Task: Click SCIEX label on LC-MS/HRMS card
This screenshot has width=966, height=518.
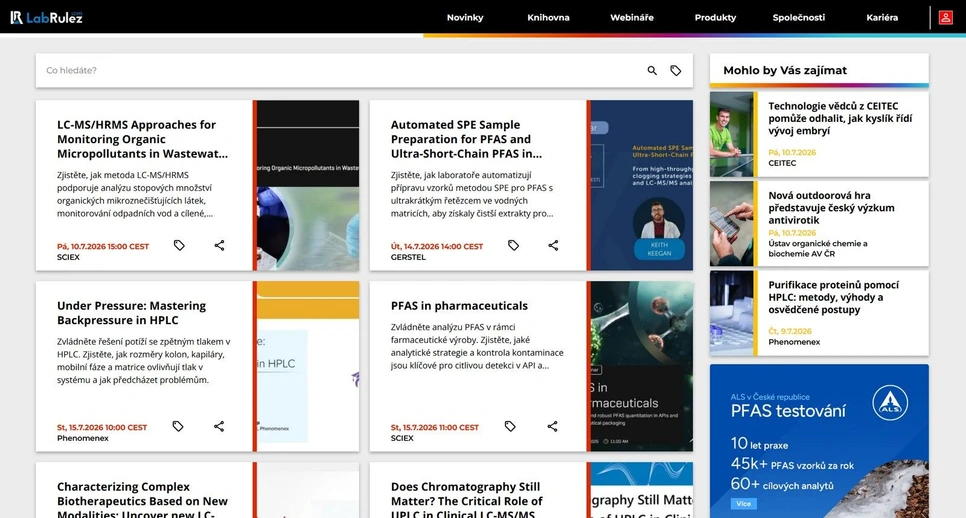Action: (x=68, y=257)
